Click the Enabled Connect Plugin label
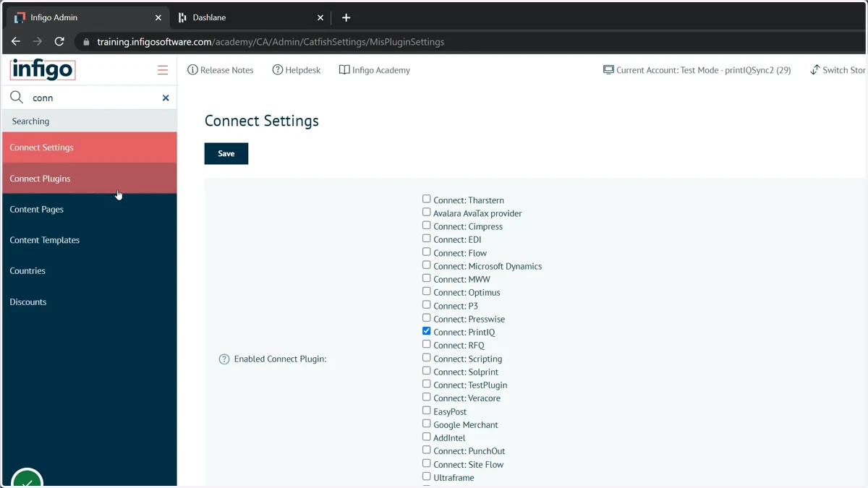Screen dimensions: 868x488 (x=280, y=359)
